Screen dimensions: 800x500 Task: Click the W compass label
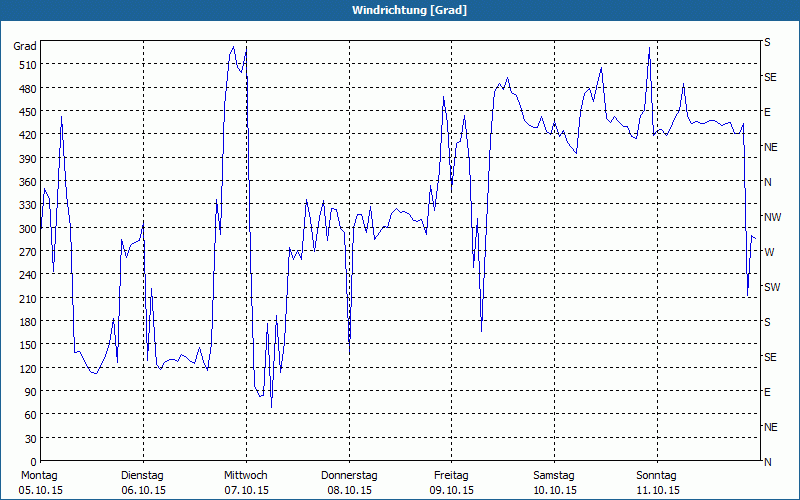[x=769, y=252]
